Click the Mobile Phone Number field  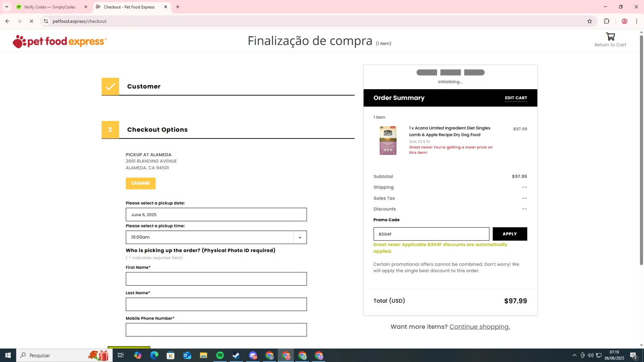216,330
